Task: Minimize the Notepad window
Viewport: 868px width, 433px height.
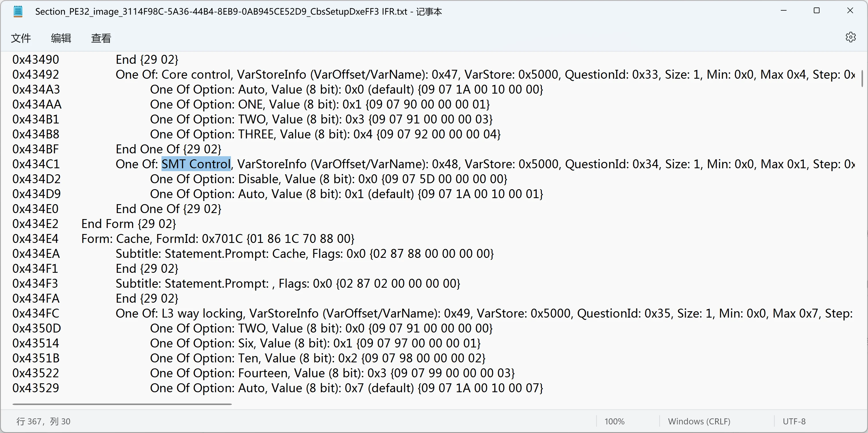Action: click(784, 11)
